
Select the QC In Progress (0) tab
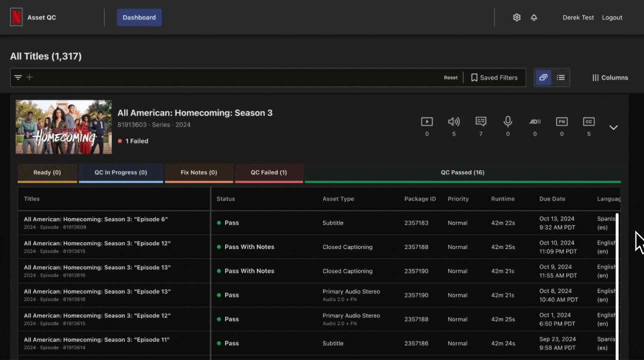tap(121, 173)
